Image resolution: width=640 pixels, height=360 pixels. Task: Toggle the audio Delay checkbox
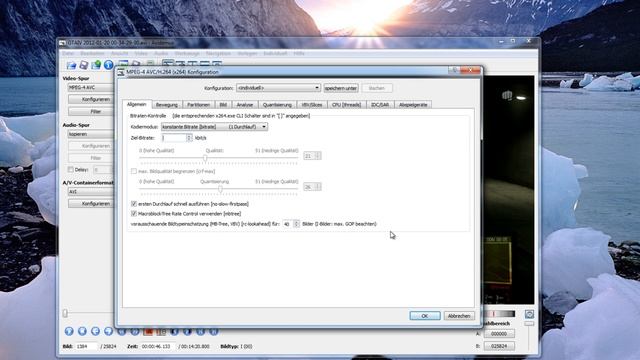(x=71, y=169)
